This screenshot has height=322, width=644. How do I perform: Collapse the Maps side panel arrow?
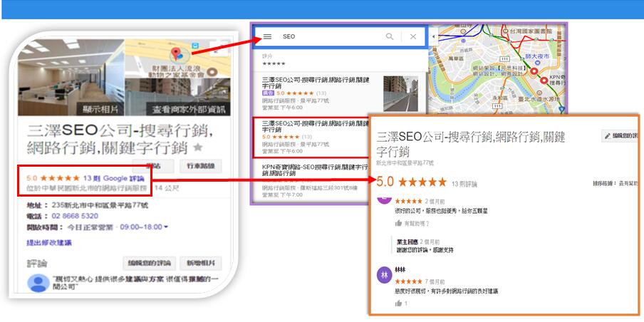coord(432,36)
